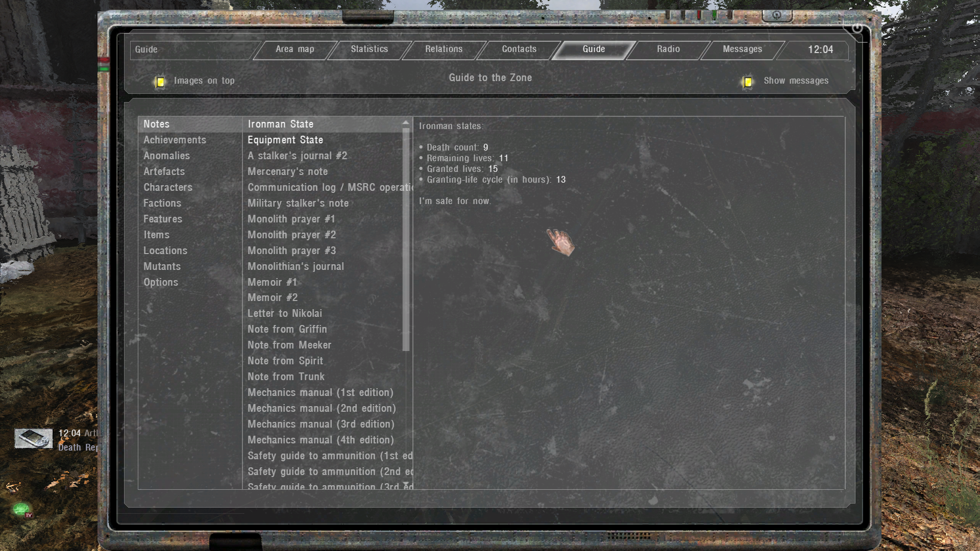Select Note from Spirit
The width and height of the screenshot is (980, 551).
tap(323, 361)
